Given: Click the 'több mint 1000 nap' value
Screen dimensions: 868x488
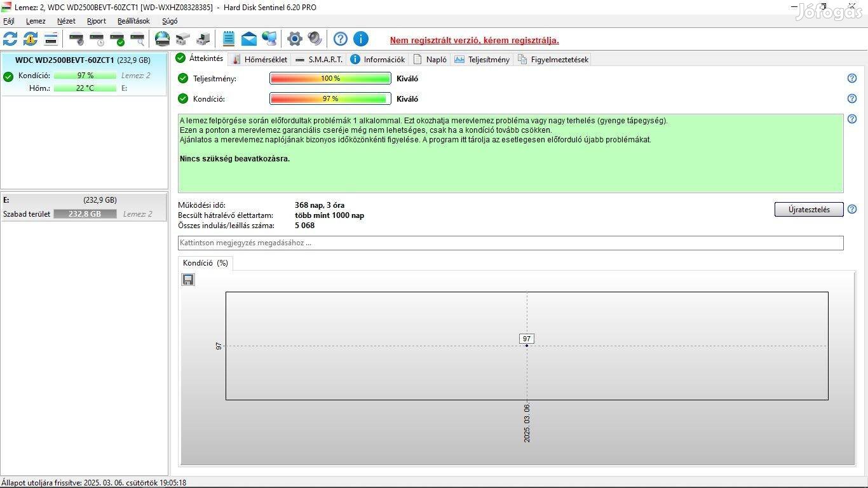Looking at the screenshot, I should coord(329,215).
